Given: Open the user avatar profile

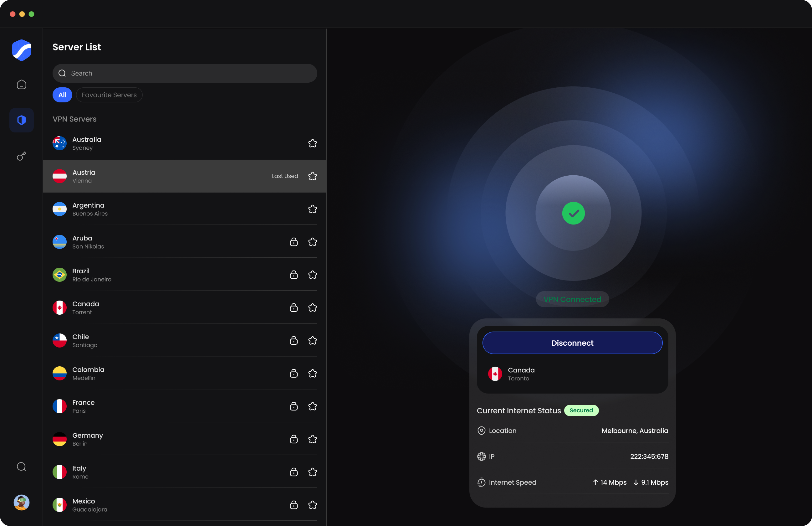Looking at the screenshot, I should pos(22,503).
